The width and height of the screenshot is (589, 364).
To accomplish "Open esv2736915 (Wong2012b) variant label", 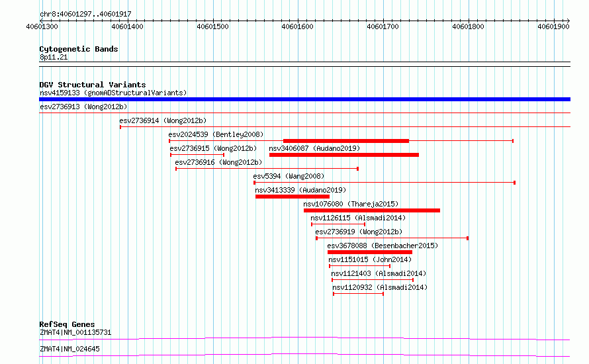I will coord(213,148).
